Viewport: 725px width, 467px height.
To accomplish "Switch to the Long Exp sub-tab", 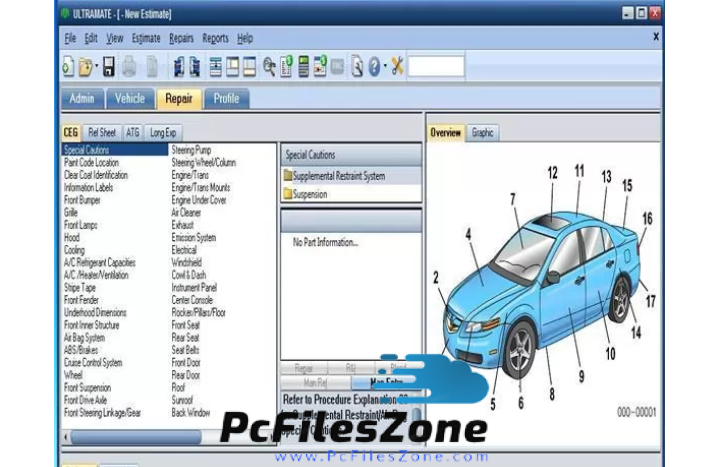I will 163,133.
